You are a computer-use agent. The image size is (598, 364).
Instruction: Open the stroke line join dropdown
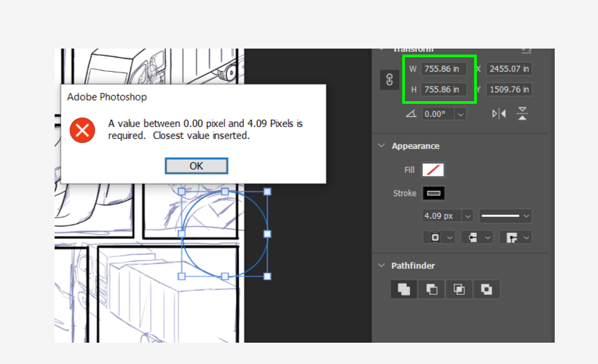tap(516, 238)
